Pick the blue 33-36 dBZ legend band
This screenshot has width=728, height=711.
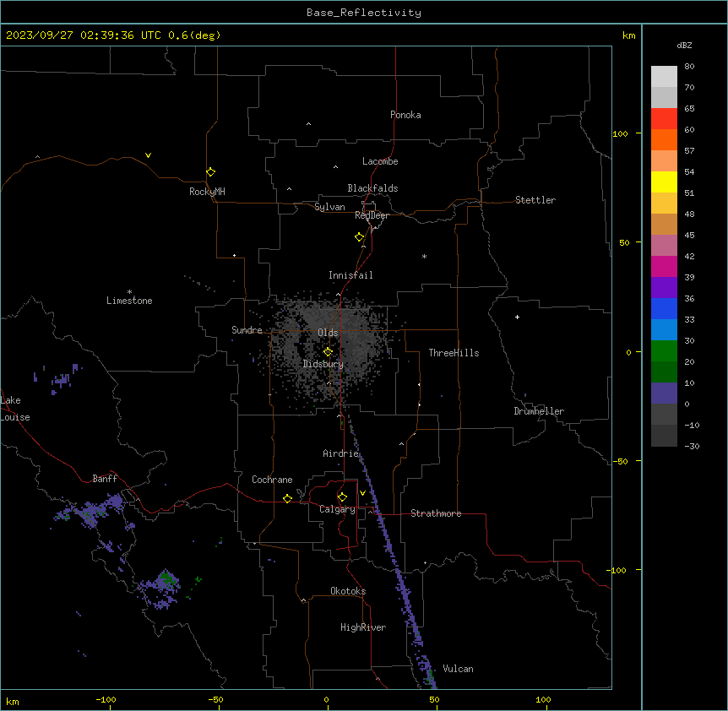click(664, 308)
